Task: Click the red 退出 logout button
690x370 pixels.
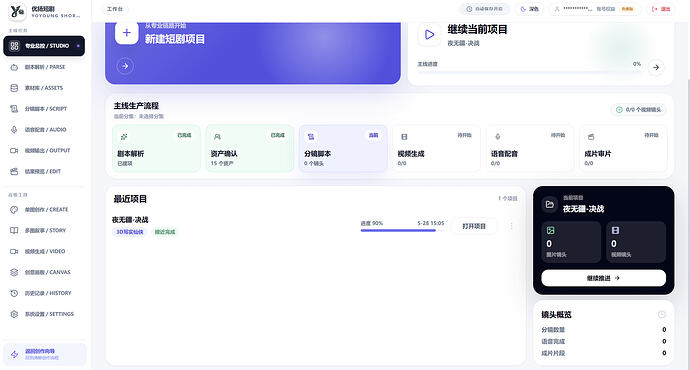Action: pyautogui.click(x=661, y=9)
